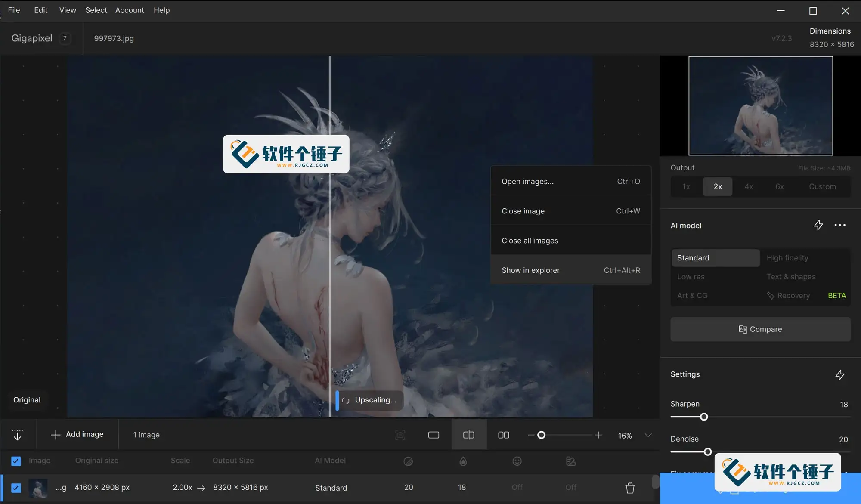This screenshot has width=861, height=504.
Task: Click the preview navigator thumbnail
Action: [x=760, y=105]
